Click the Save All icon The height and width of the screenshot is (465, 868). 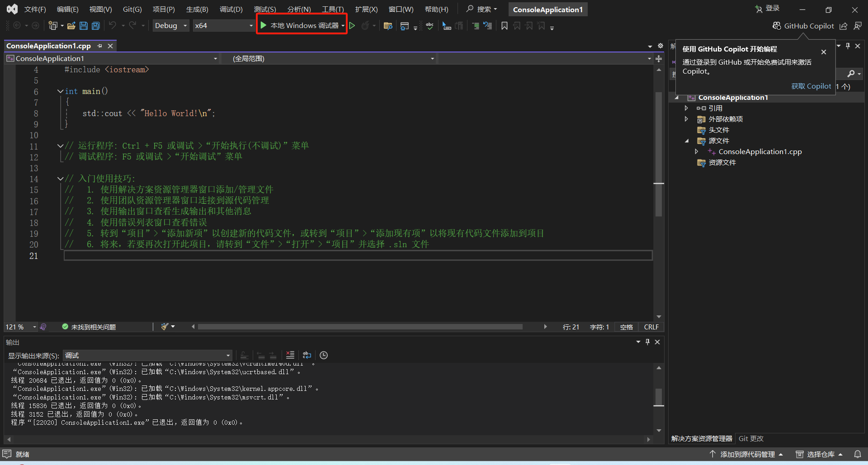(x=96, y=26)
